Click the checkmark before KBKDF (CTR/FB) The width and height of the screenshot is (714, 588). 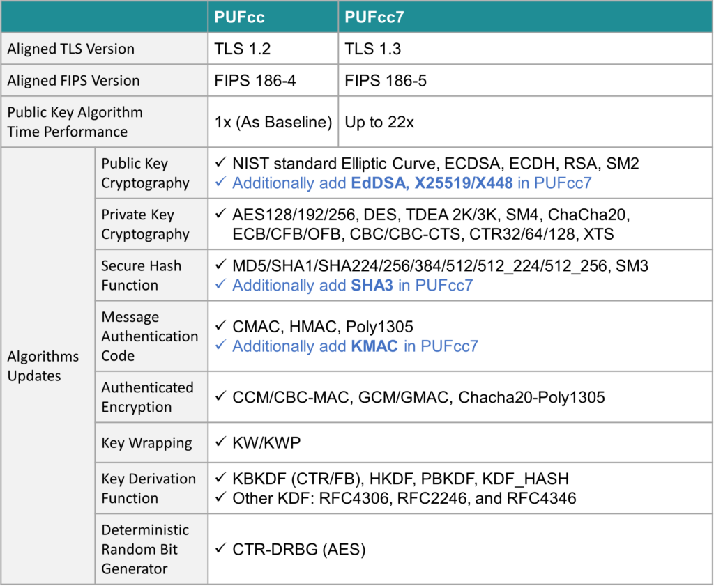[220, 479]
